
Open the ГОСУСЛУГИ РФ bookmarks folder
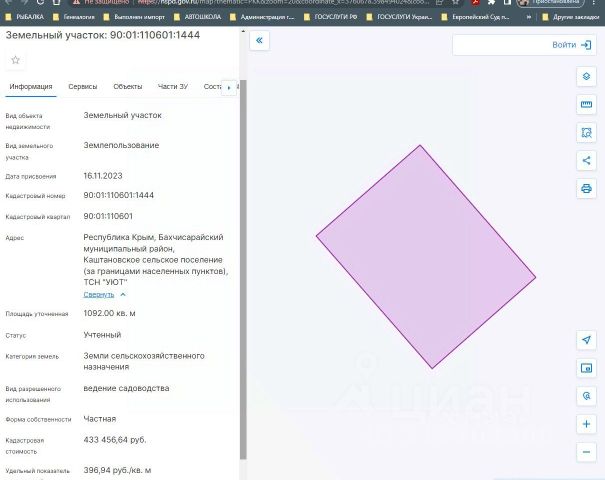[x=331, y=17]
